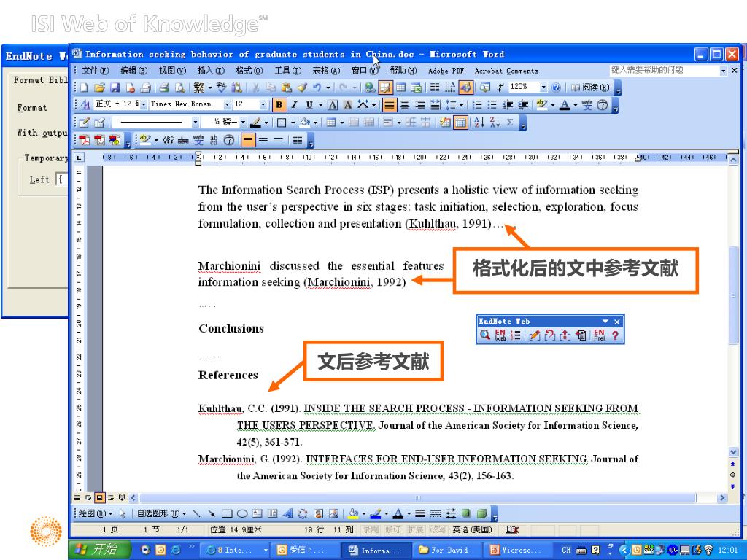Click Unformat Citations icon in EndNote Web toolbar
Image resolution: width=747 pixels, height=560 pixels.
click(550, 335)
